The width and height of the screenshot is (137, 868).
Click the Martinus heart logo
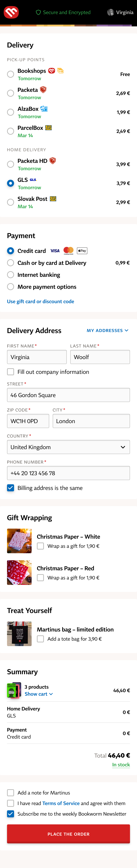(11, 12)
